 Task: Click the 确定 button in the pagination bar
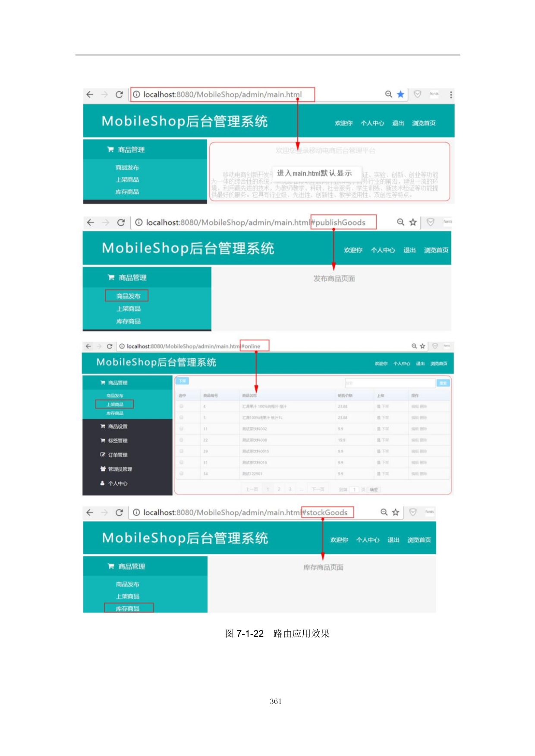[374, 490]
